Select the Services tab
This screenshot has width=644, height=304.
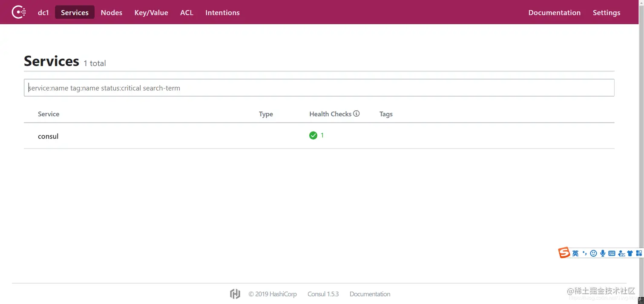75,12
